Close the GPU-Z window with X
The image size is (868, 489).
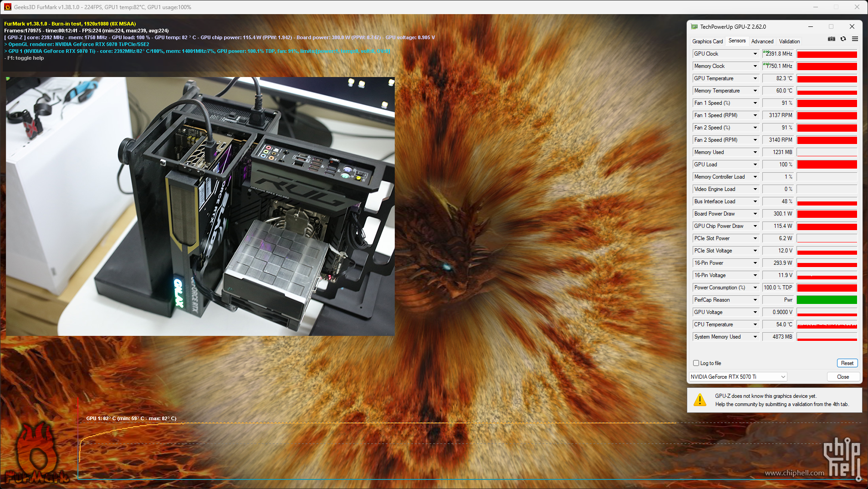(852, 26)
